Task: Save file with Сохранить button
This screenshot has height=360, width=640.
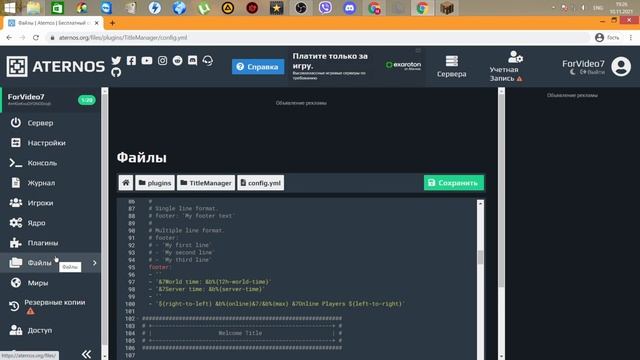Action: coord(453,183)
